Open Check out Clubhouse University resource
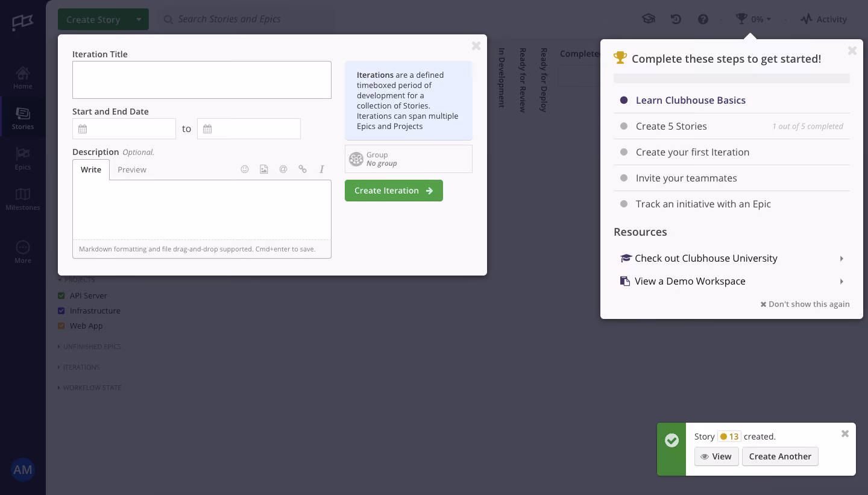This screenshot has height=495, width=868. pos(732,258)
